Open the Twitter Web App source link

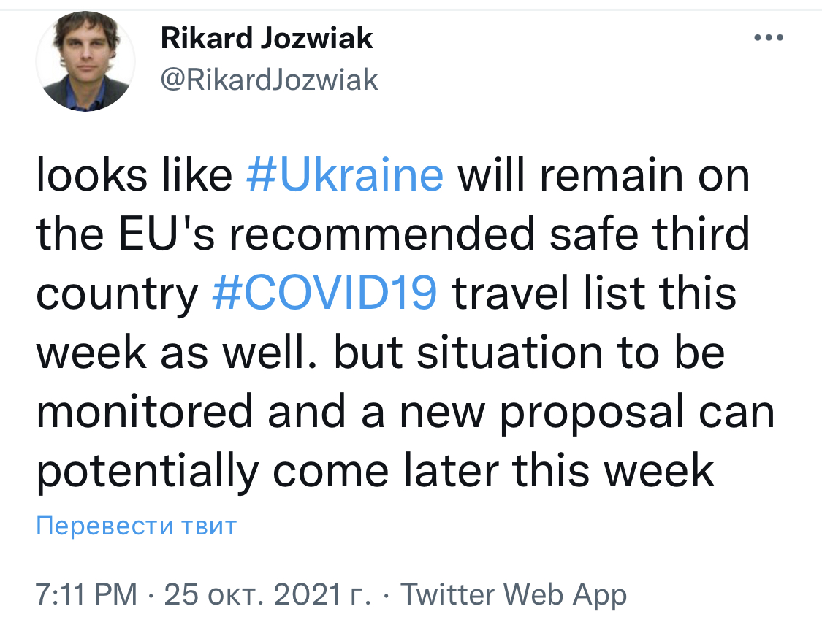(514, 596)
